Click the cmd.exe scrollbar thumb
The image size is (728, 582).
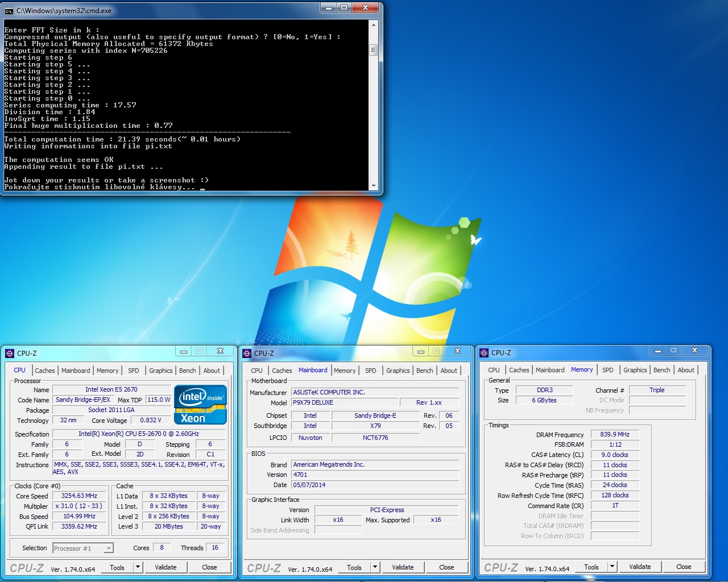point(374,49)
